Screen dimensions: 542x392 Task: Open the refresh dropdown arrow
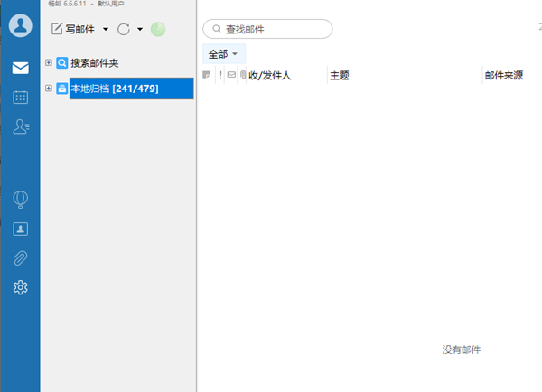140,30
